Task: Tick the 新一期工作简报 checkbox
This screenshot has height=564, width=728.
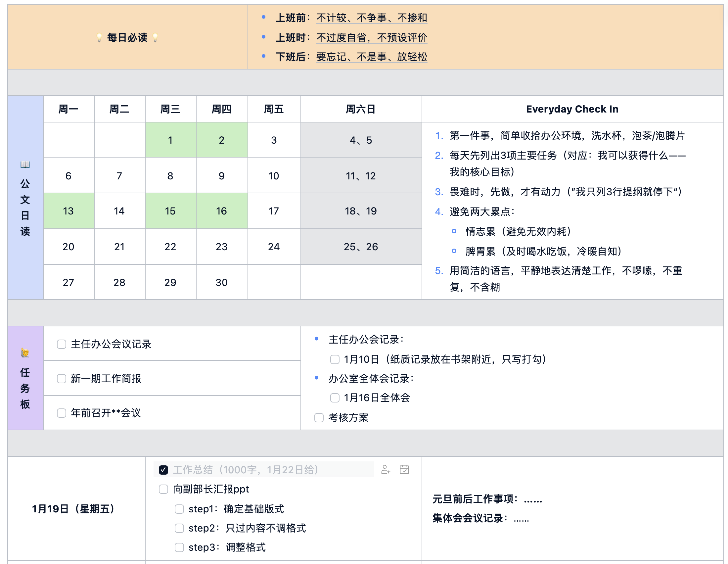Action: 62,379
